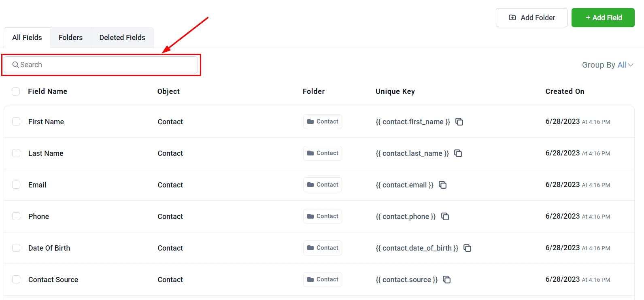The height and width of the screenshot is (300, 644).
Task: Expand the Group By All dropdown
Action: 607,65
